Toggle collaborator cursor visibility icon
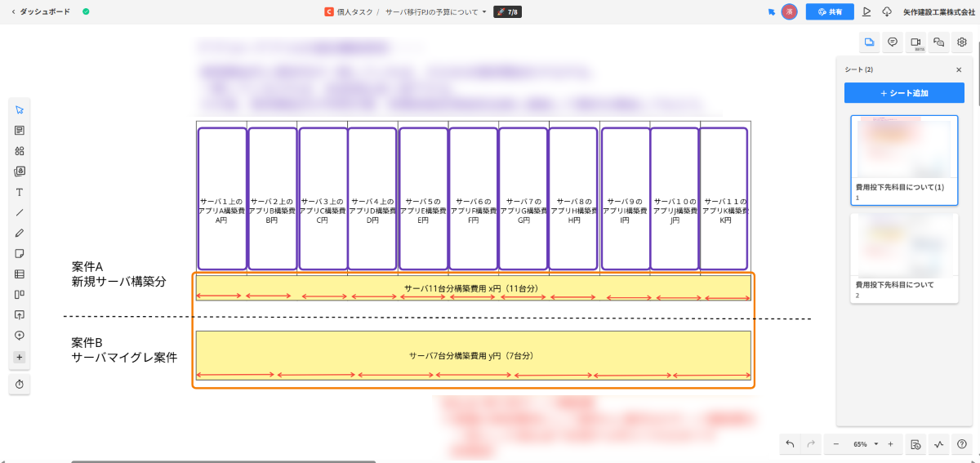Viewport: 980px width, 463px height. point(771,11)
